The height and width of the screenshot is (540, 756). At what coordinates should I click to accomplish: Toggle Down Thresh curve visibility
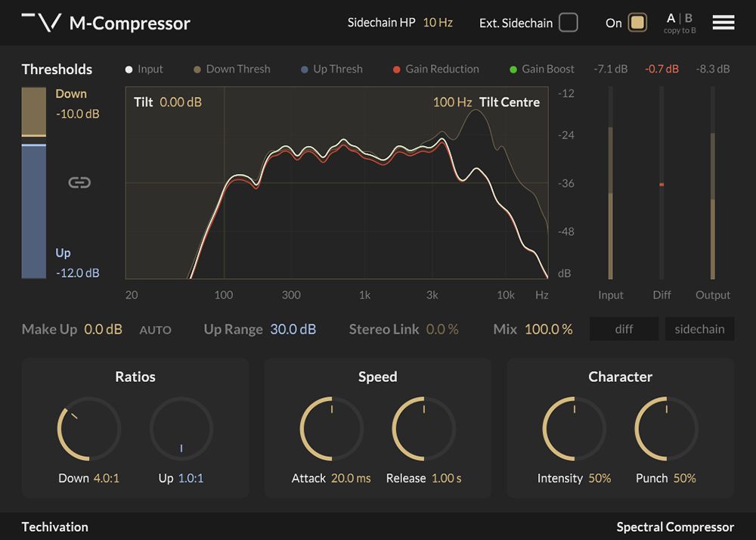click(197, 70)
